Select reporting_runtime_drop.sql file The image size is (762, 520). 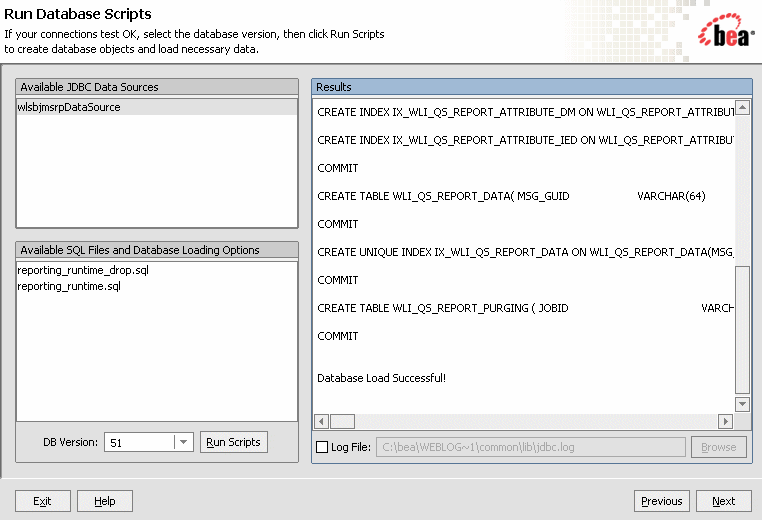[83, 270]
